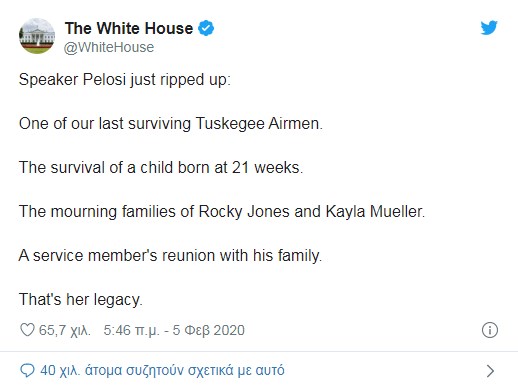Click the 'That's her legacy.' line
The width and height of the screenshot is (518, 386).
tap(81, 300)
